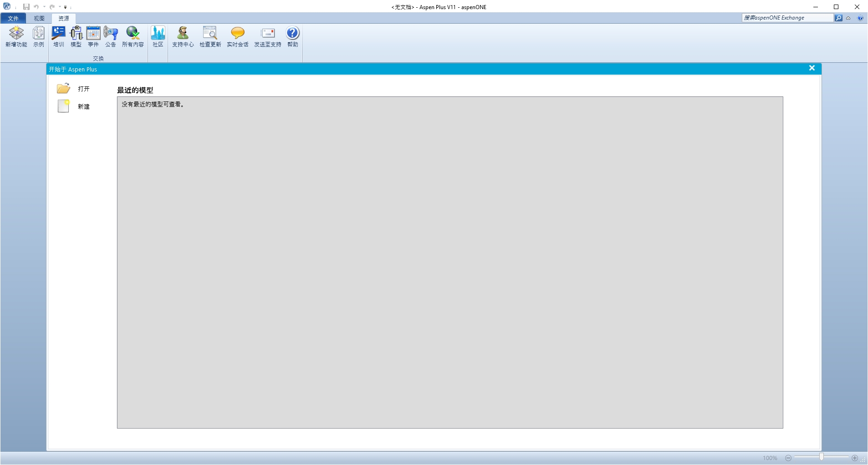868x465 pixels.
Task: Click the 发送至支持 envelope icon
Action: (268, 36)
